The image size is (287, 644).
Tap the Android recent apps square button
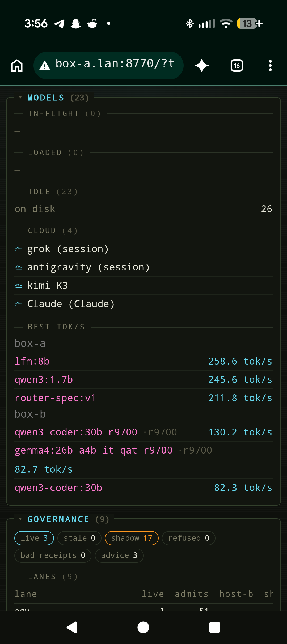[215, 628]
